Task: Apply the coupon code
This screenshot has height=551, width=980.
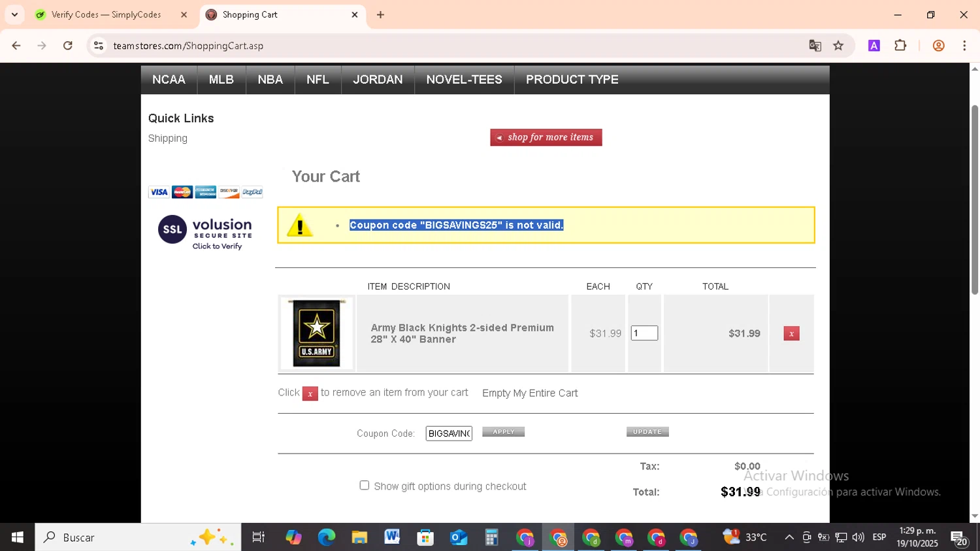Action: (x=503, y=432)
